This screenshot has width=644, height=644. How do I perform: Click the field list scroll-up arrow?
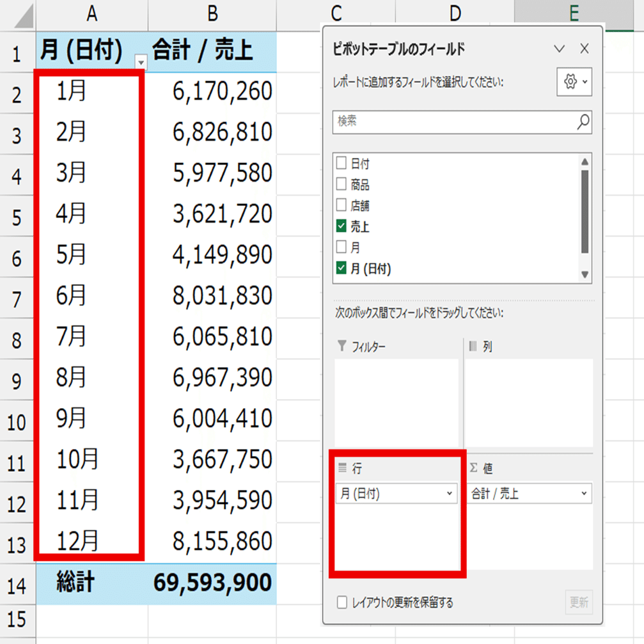point(583,161)
